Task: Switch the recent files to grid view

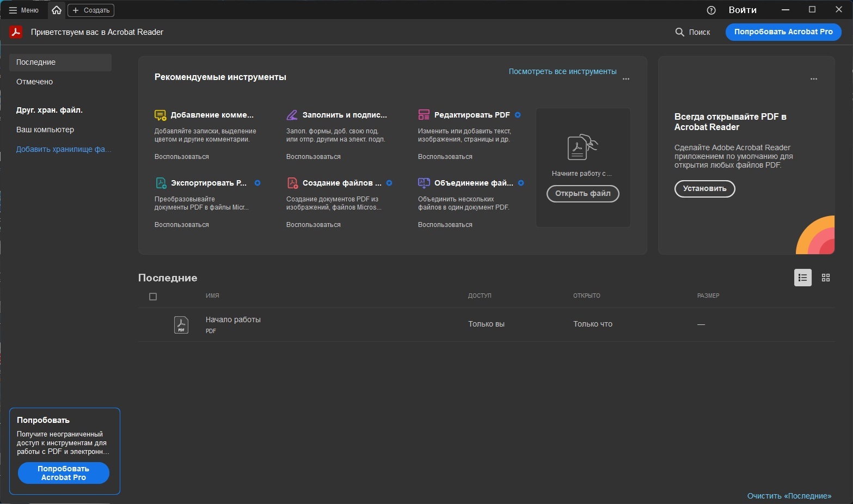Action: 826,278
